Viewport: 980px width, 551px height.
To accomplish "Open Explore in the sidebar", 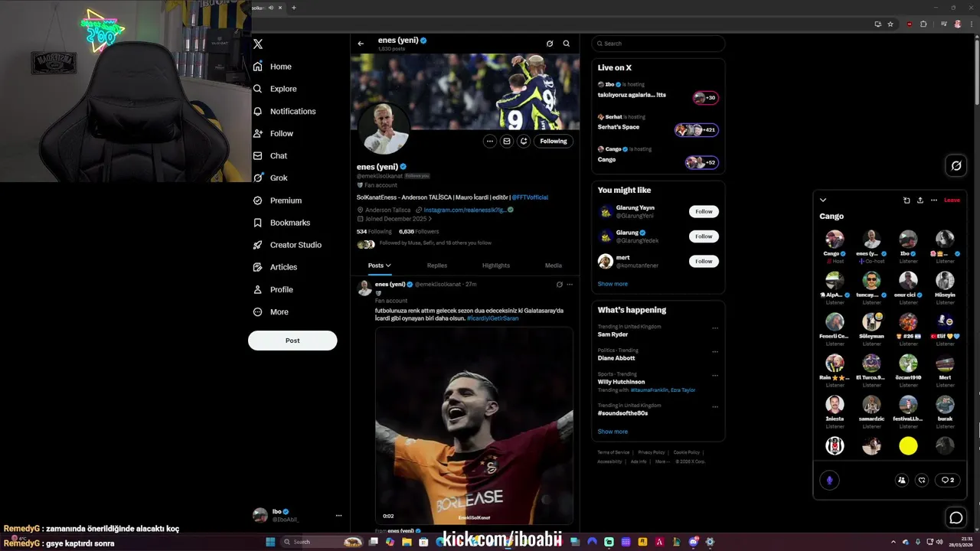I will click(x=275, y=89).
